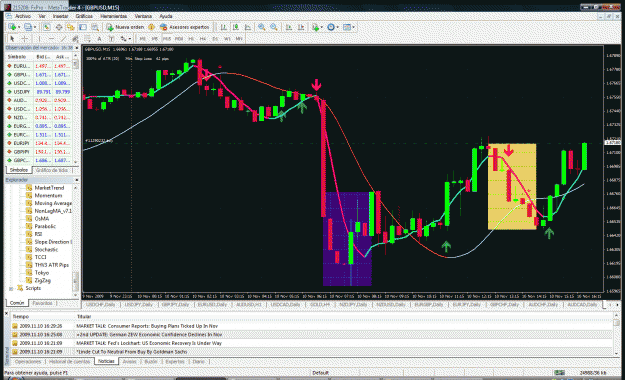Switch to Expertos terminal tab
The width and height of the screenshot is (625, 380).
tap(175, 362)
